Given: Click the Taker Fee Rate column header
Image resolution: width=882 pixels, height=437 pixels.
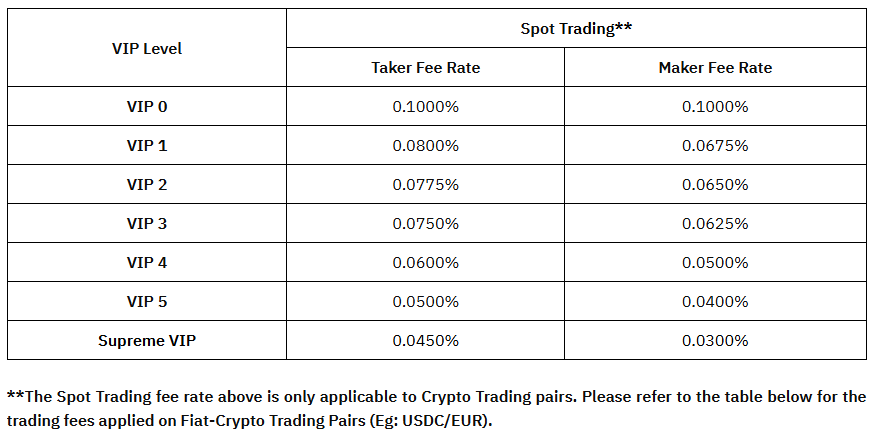Looking at the screenshot, I should 425,68.
